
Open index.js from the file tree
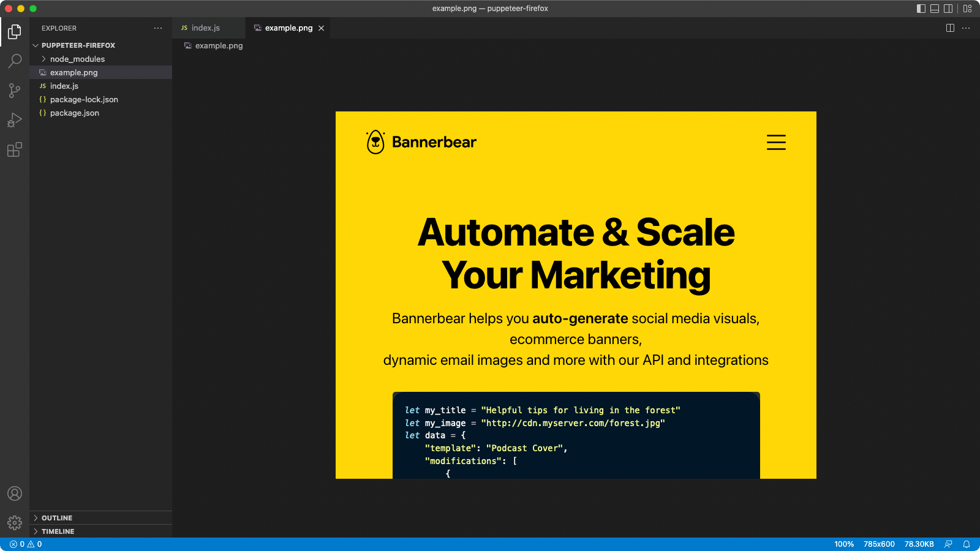pos(100,86)
